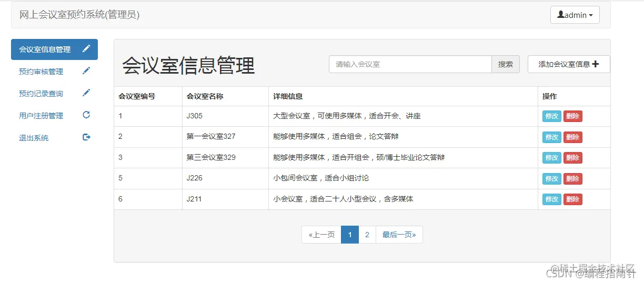Select 用户注册管理 in sidebar
Image resolution: width=644 pixels, height=283 pixels.
[54, 116]
